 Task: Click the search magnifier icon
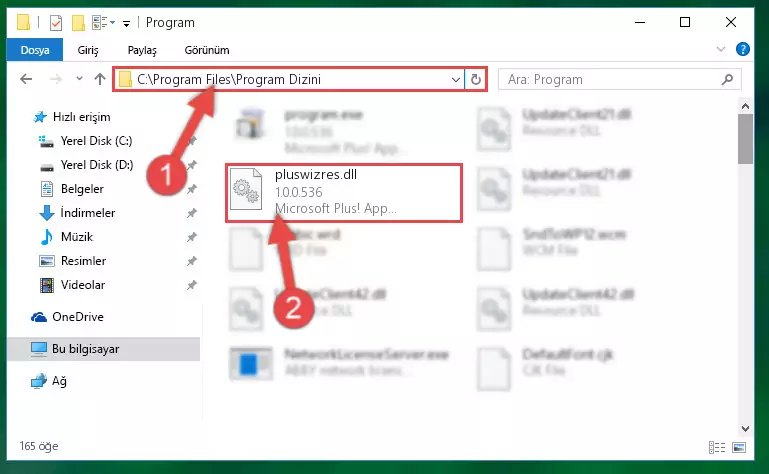[x=728, y=79]
